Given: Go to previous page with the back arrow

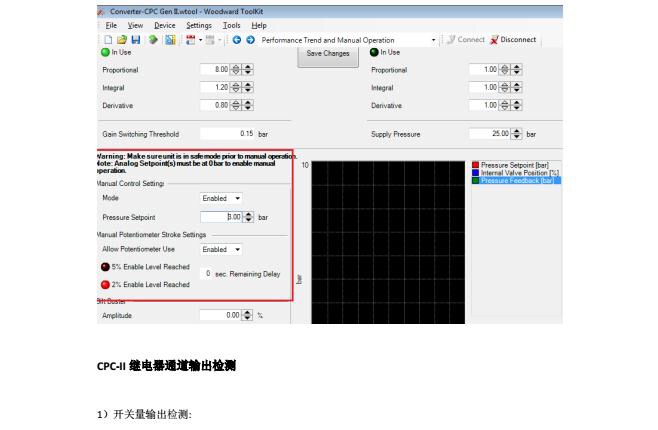Looking at the screenshot, I should pos(237,40).
